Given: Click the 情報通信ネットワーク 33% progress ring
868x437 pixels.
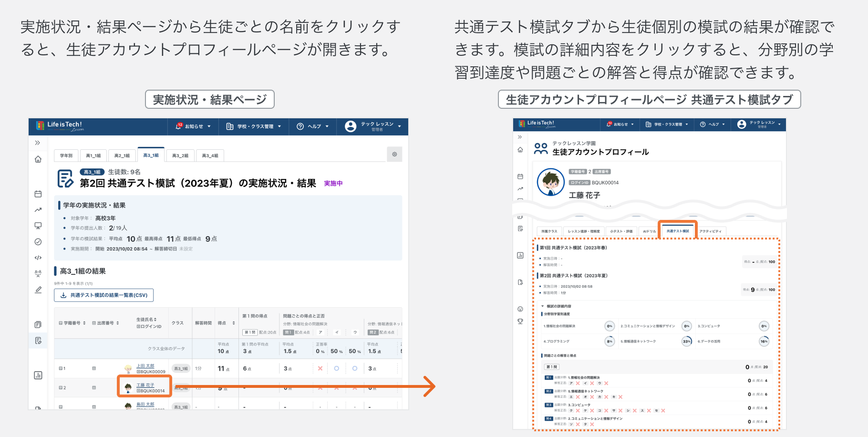Looking at the screenshot, I should [x=686, y=341].
